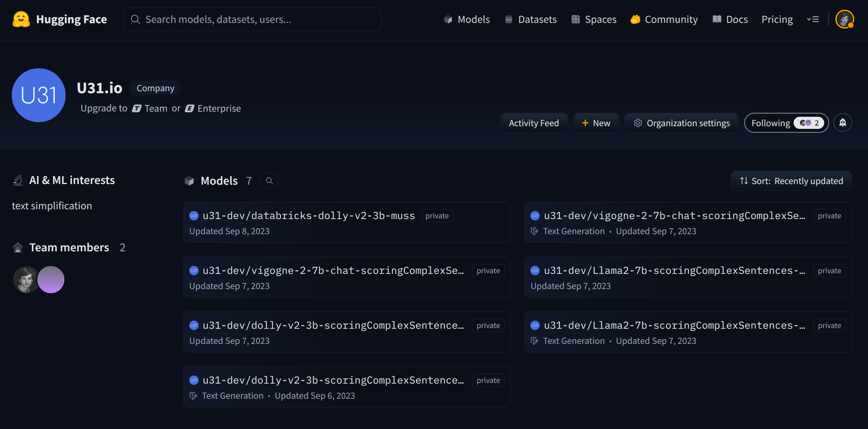Click the Hugging Face logo emoji
Image resolution: width=868 pixels, height=429 pixels.
(x=21, y=19)
